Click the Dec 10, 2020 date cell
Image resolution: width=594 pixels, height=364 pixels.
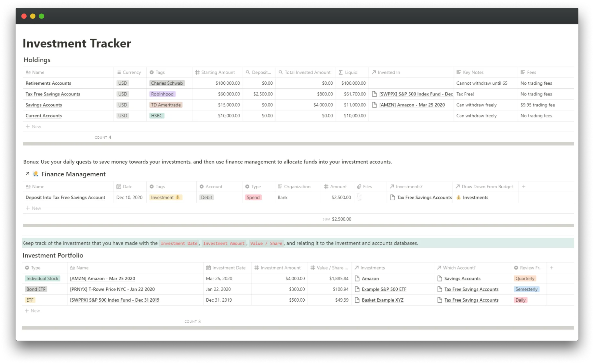pos(129,197)
